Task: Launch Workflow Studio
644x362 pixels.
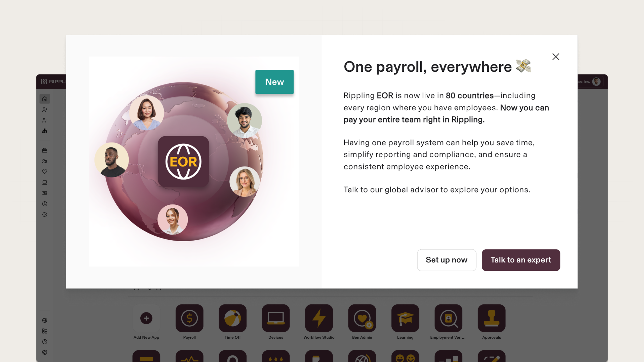Action: point(319,318)
